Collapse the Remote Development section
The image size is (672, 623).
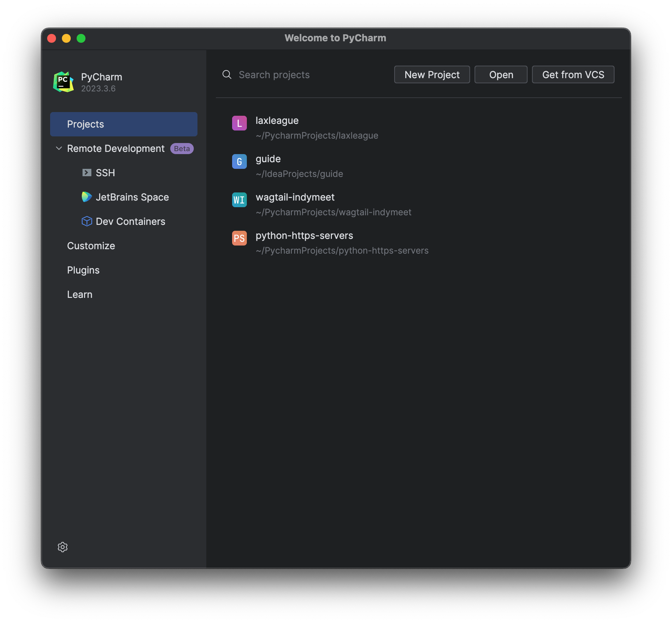(59, 148)
